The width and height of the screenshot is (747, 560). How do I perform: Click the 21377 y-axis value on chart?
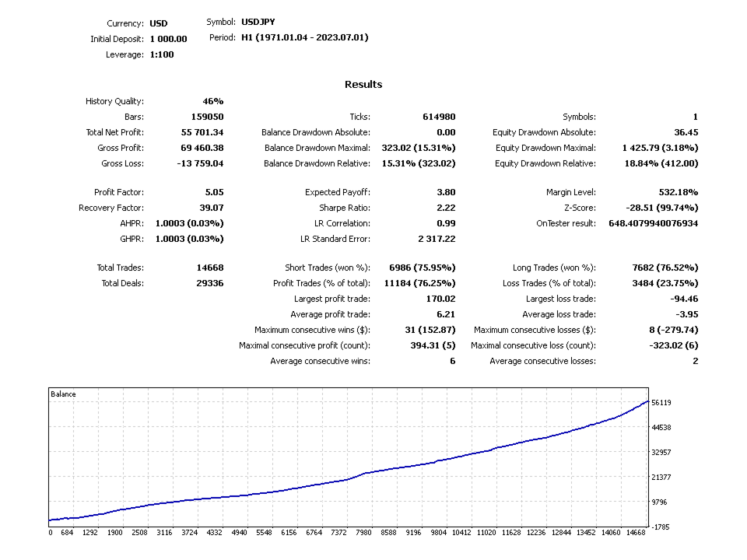[x=661, y=477]
